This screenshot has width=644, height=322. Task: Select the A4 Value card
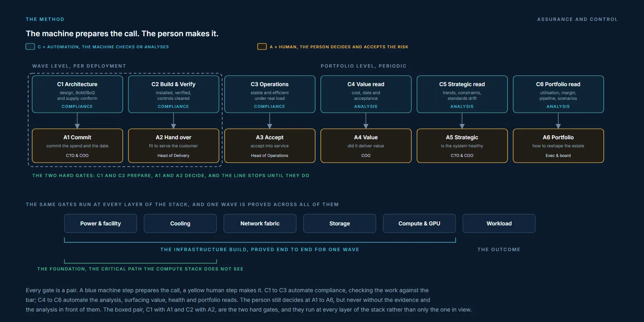tap(366, 146)
